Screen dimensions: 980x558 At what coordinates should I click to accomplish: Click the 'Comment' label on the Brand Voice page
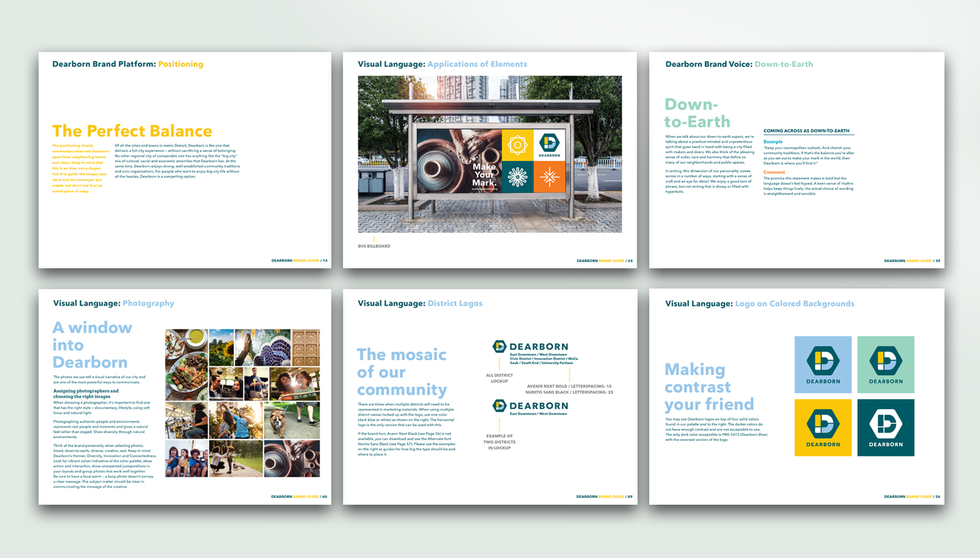pyautogui.click(x=774, y=172)
